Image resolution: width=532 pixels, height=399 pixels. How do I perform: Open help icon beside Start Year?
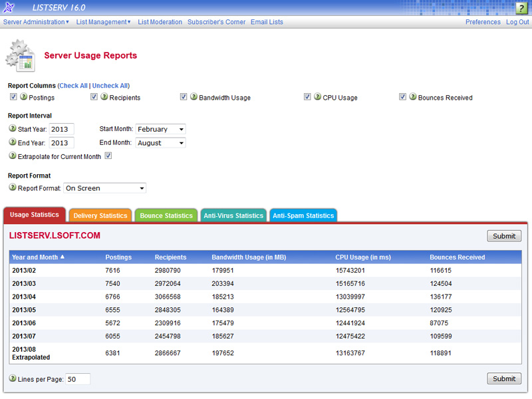pos(13,128)
